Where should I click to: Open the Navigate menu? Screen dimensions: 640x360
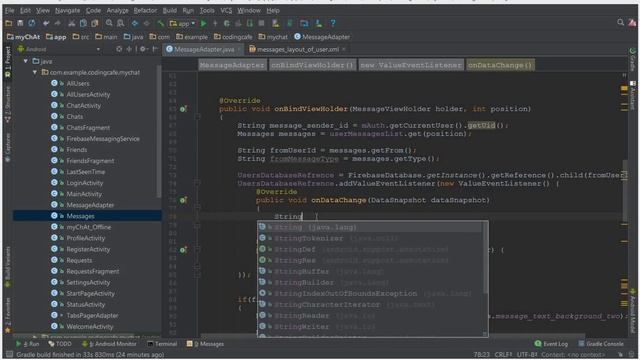[x=68, y=11]
